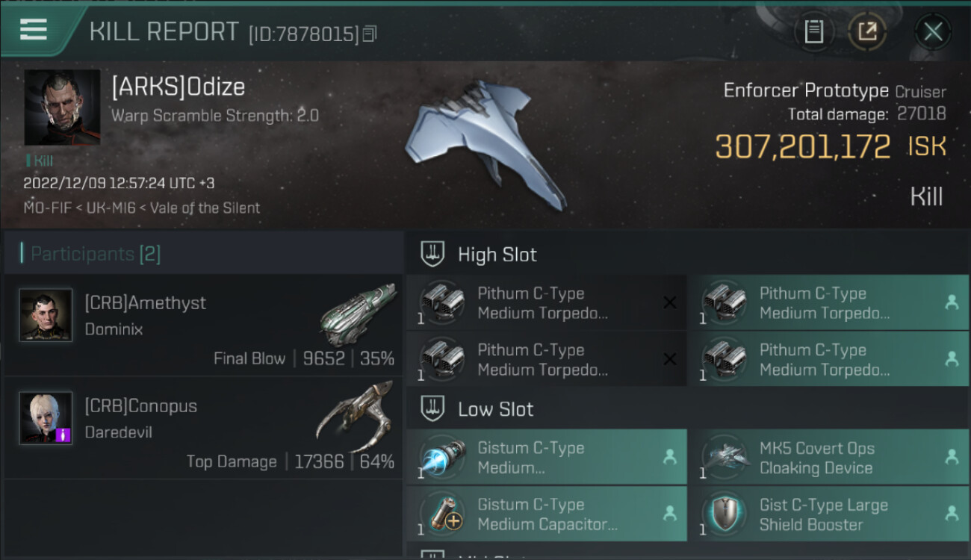
Task: Open the hamburger menu in header
Action: click(x=34, y=30)
